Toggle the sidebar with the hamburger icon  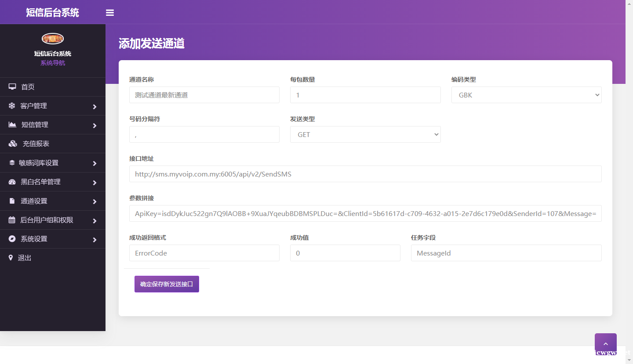tap(109, 12)
